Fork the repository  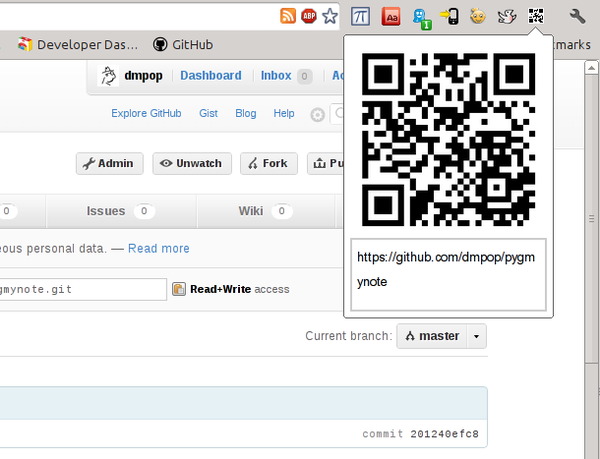click(x=267, y=164)
